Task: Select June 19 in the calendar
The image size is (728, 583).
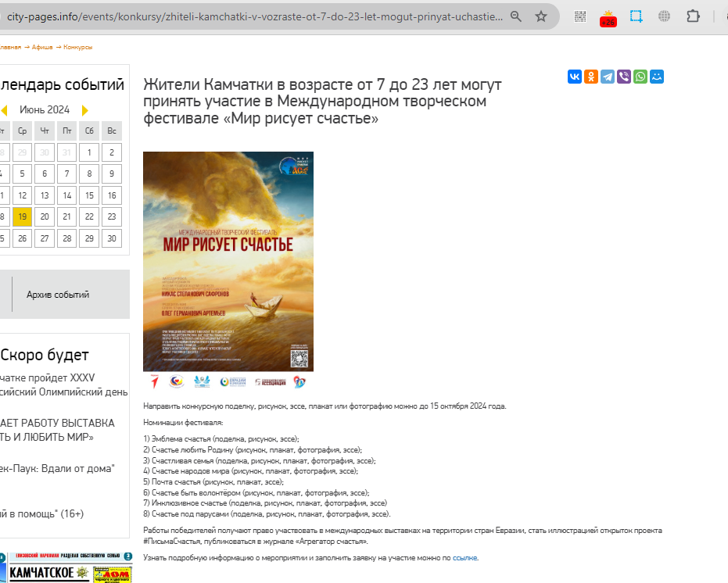Action: click(x=22, y=216)
